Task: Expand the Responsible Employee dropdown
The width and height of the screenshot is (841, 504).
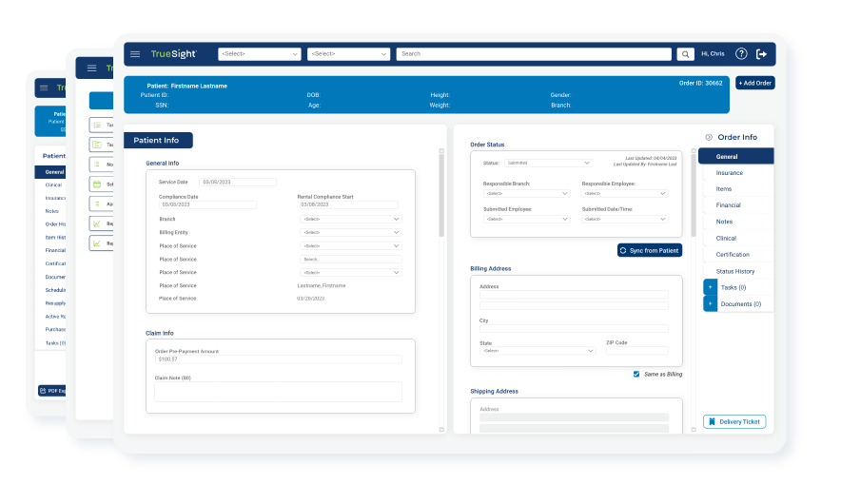Action: click(624, 194)
